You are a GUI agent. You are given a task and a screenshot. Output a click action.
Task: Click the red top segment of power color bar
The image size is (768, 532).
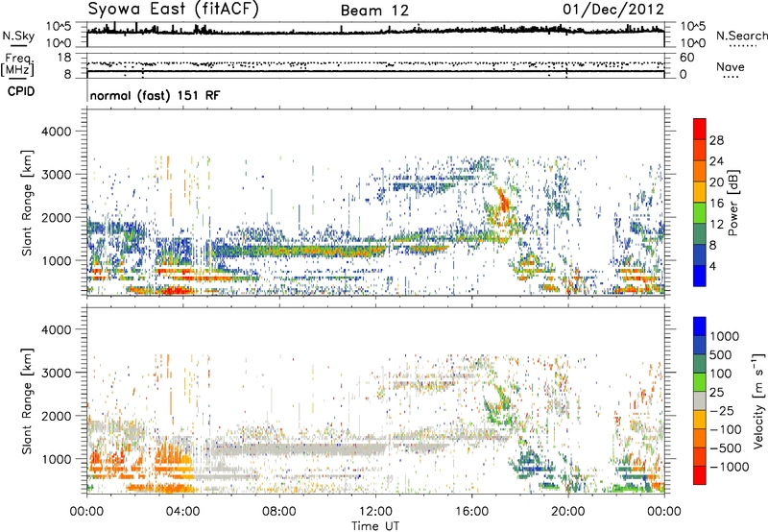700,129
